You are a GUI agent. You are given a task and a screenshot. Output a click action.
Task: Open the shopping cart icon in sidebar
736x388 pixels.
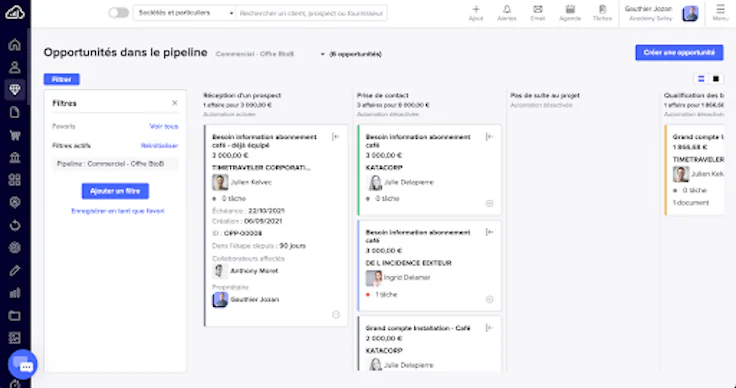(15, 135)
